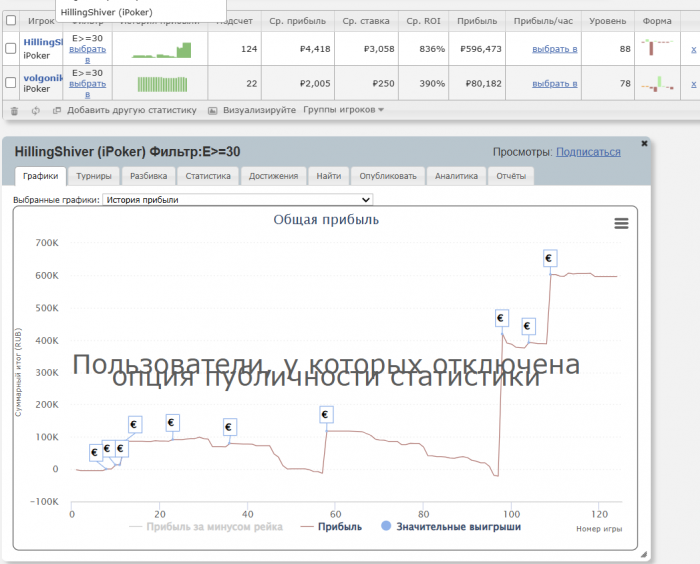700x564 pixels.
Task: Open HillingShiver profit history sparkline thumbnail
Action: pyautogui.click(x=162, y=50)
